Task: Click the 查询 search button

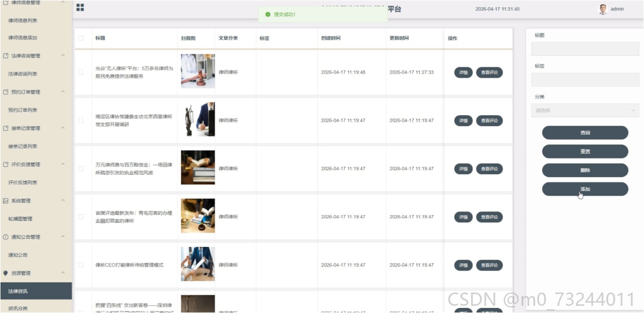Action: click(x=585, y=133)
